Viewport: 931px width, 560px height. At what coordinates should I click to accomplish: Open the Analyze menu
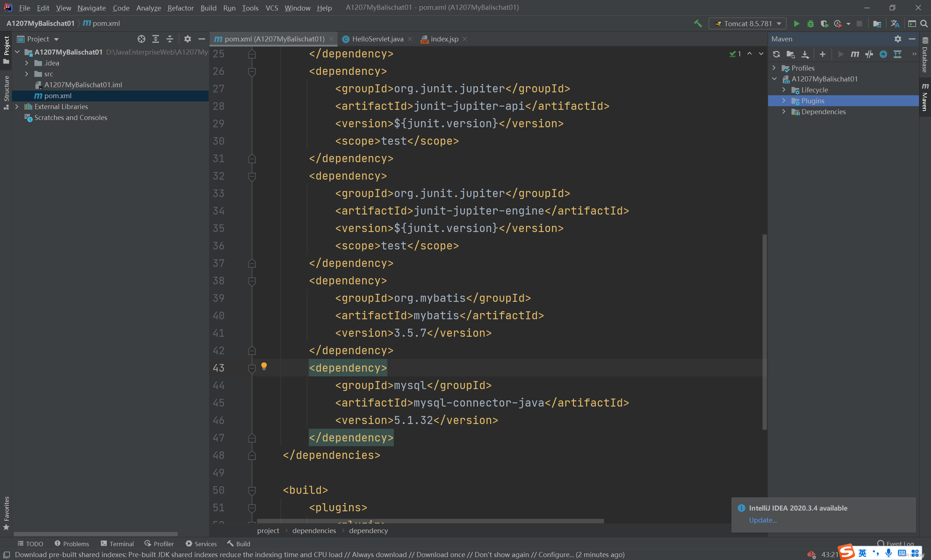(x=149, y=8)
